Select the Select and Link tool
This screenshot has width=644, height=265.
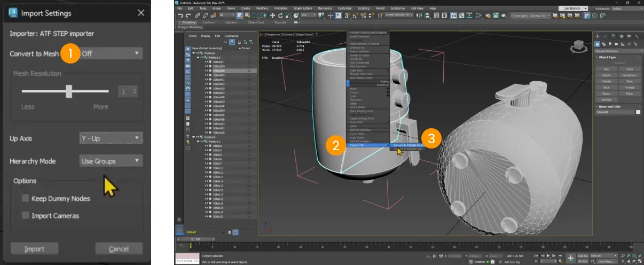(x=198, y=15)
